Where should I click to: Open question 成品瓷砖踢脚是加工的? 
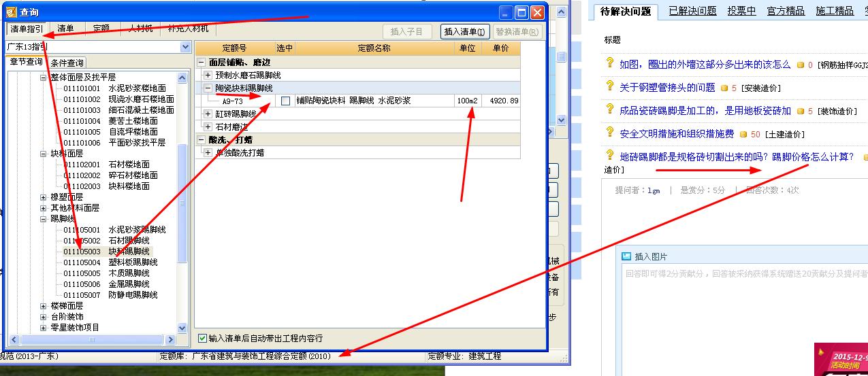(x=705, y=110)
